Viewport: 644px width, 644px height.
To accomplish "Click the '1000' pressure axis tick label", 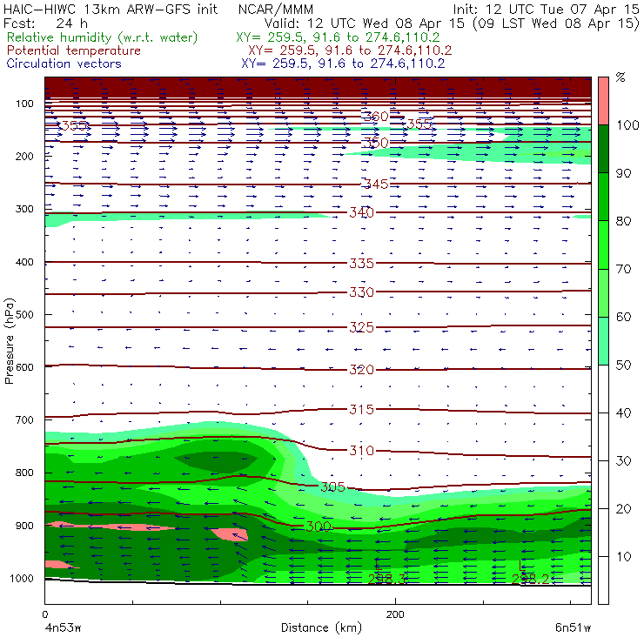I will (x=22, y=579).
